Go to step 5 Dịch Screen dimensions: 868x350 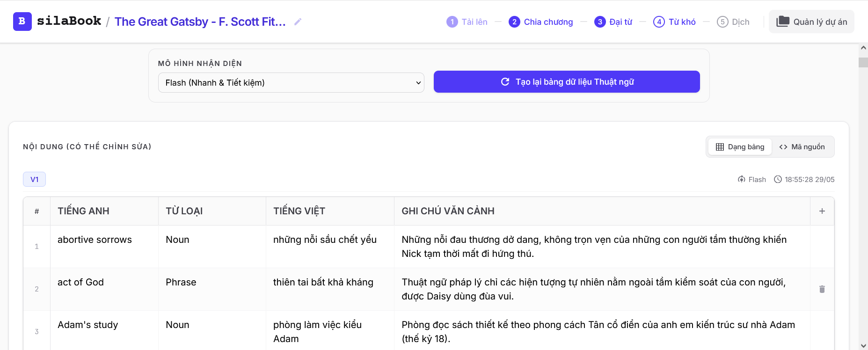[x=733, y=22]
